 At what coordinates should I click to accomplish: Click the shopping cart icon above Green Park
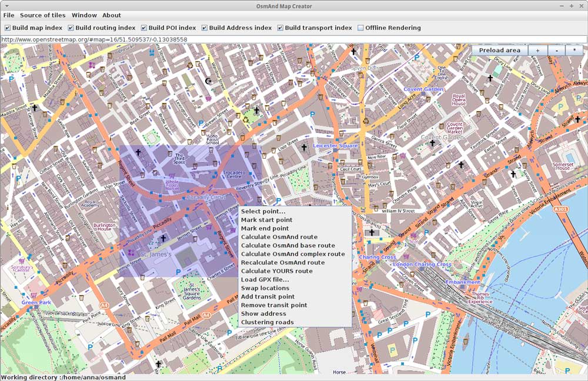pyautogui.click(x=34, y=295)
